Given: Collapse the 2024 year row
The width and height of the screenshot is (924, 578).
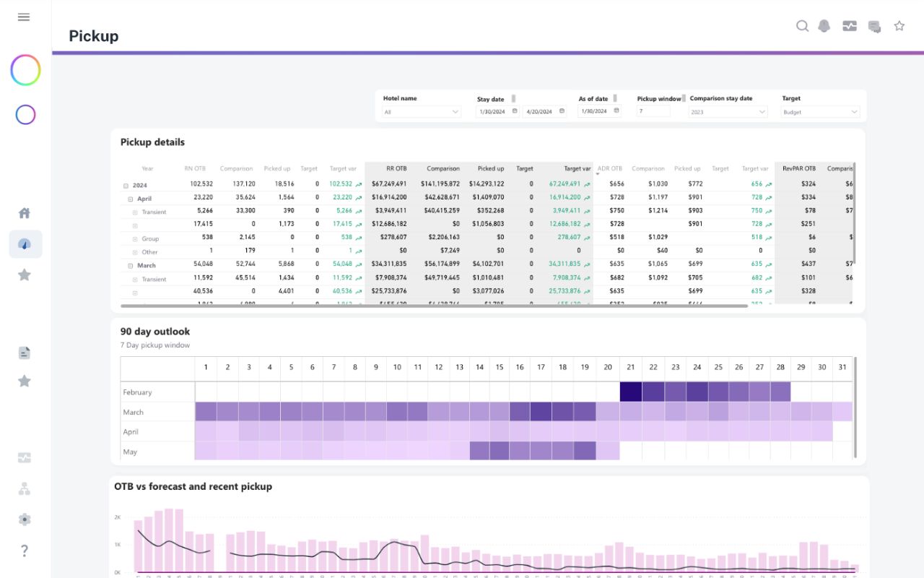Looking at the screenshot, I should 126,186.
